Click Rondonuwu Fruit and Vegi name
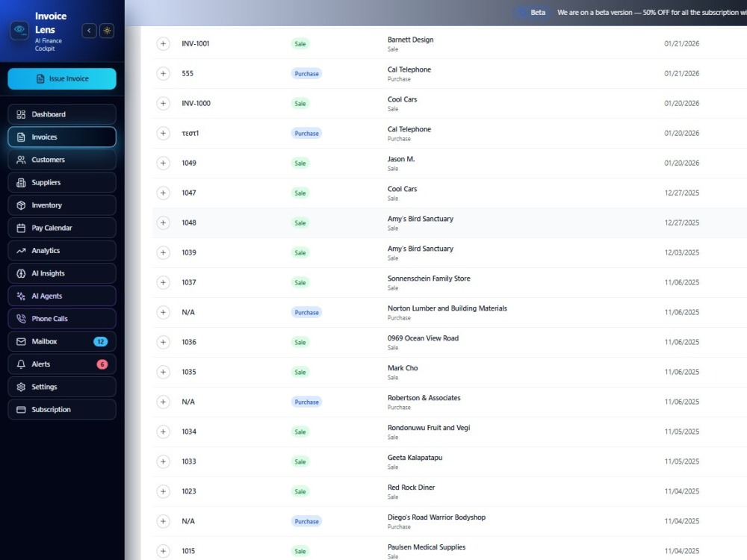This screenshot has height=560, width=747. 429,428
